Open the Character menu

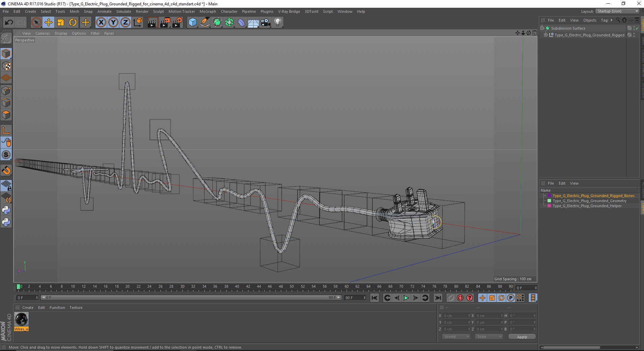pyautogui.click(x=229, y=11)
